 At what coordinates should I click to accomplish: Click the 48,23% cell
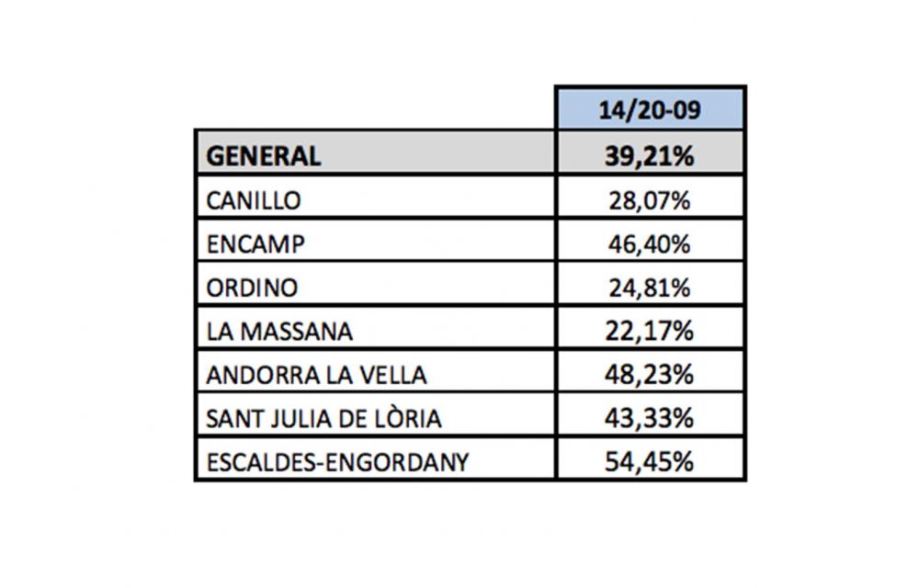tap(650, 375)
